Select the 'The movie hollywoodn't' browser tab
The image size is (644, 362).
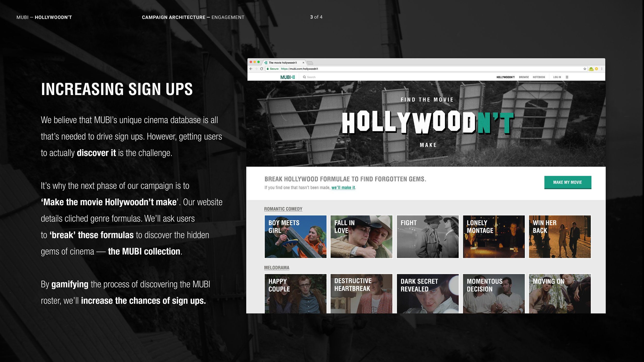click(284, 63)
